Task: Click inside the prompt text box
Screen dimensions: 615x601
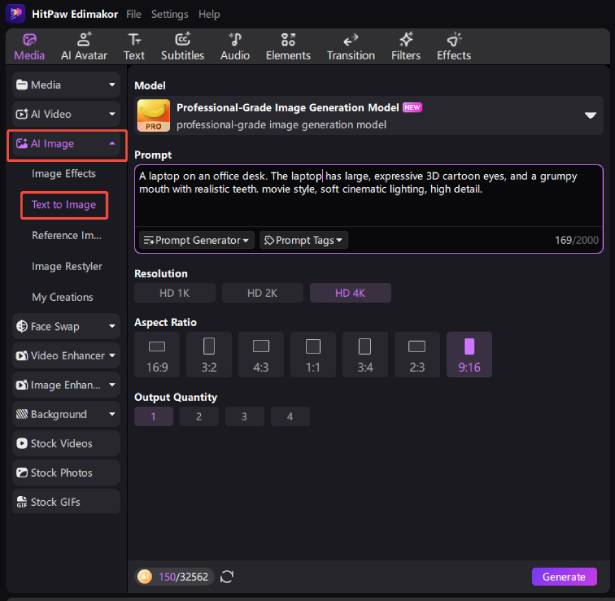Action: click(x=368, y=196)
